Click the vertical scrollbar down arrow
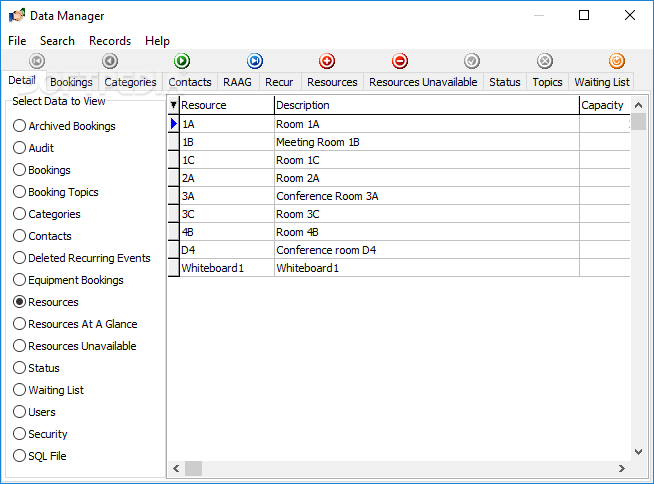This screenshot has width=654, height=484. 638,452
